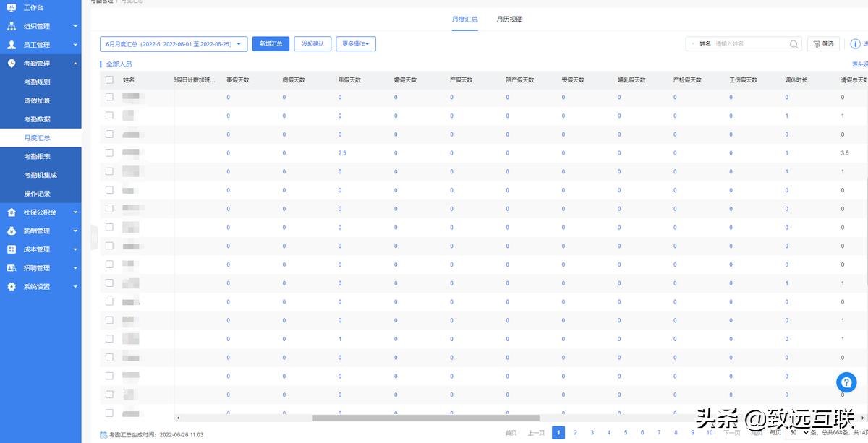This screenshot has height=443, width=868.
Task: Expand the 更多操作 dropdown menu
Action: [355, 44]
